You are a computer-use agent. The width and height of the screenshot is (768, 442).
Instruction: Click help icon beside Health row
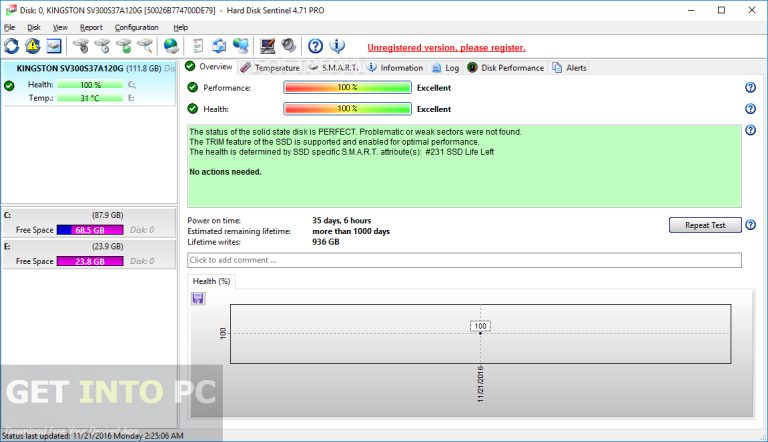tap(750, 109)
